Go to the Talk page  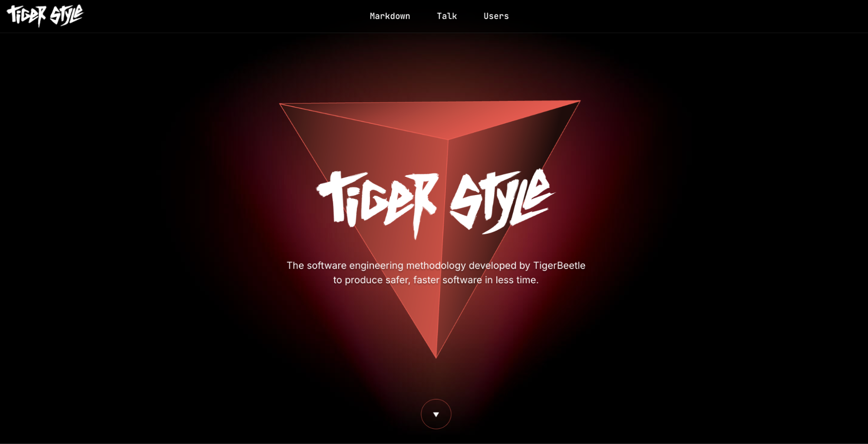click(x=447, y=16)
